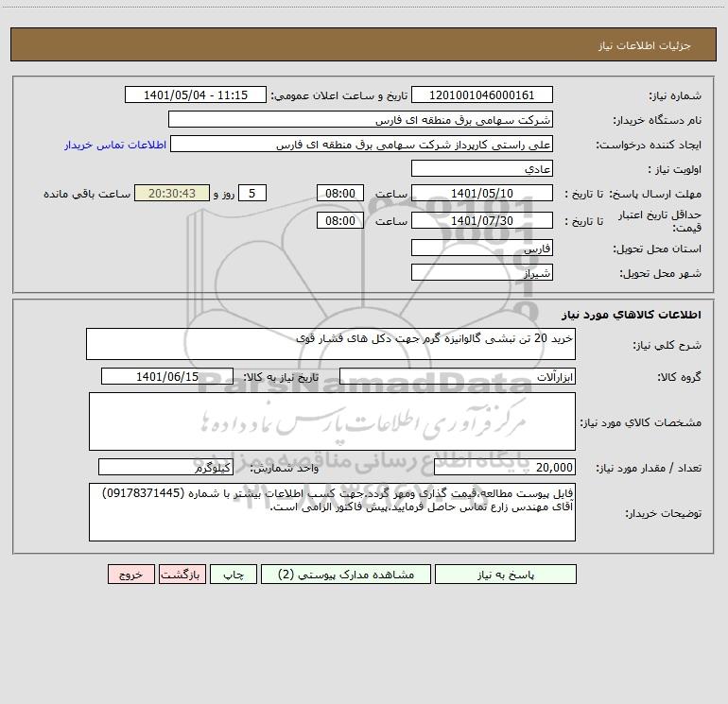Click the اطلاعات کالاهای مورد نیاز section heading

tap(632, 315)
